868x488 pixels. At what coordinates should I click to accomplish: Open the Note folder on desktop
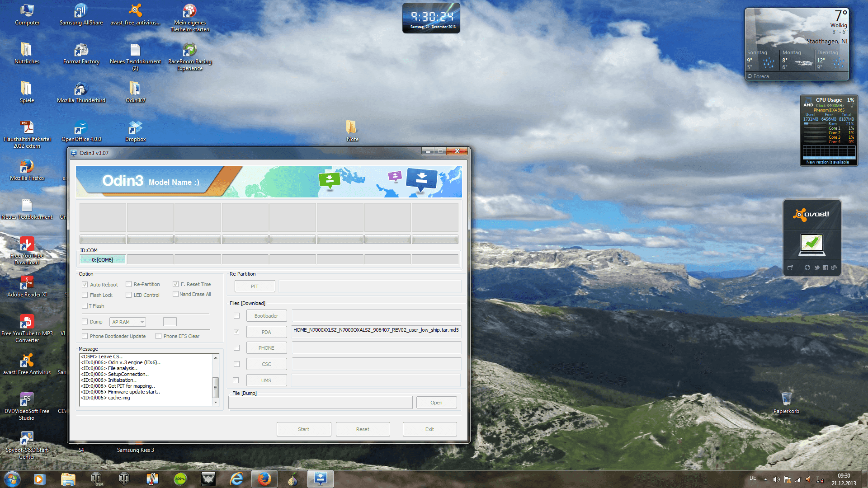352,131
